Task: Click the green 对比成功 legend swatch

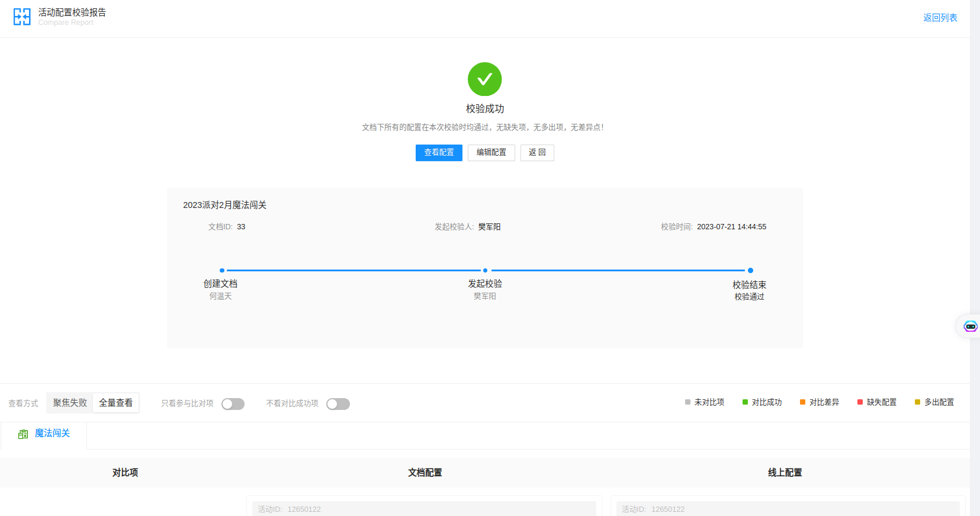Action: (x=745, y=402)
